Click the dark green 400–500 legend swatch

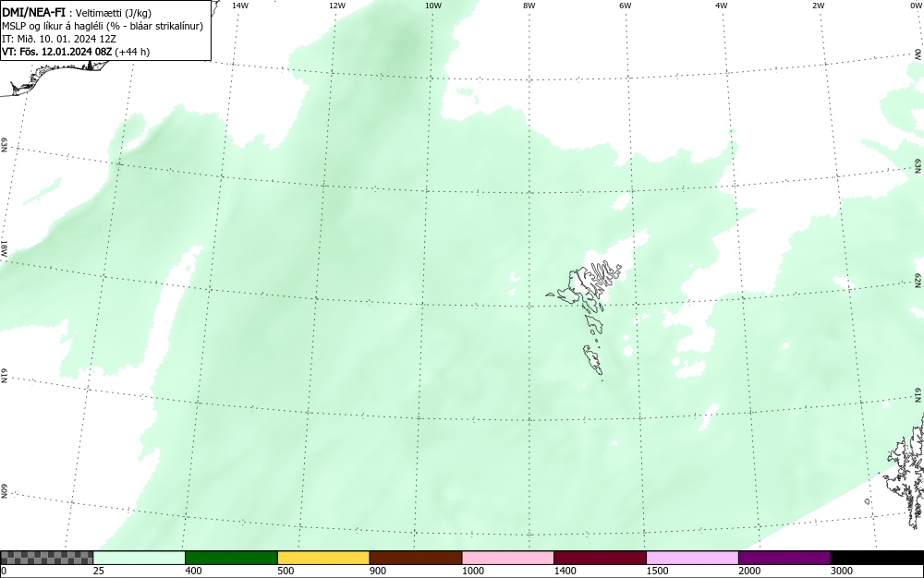(x=231, y=558)
